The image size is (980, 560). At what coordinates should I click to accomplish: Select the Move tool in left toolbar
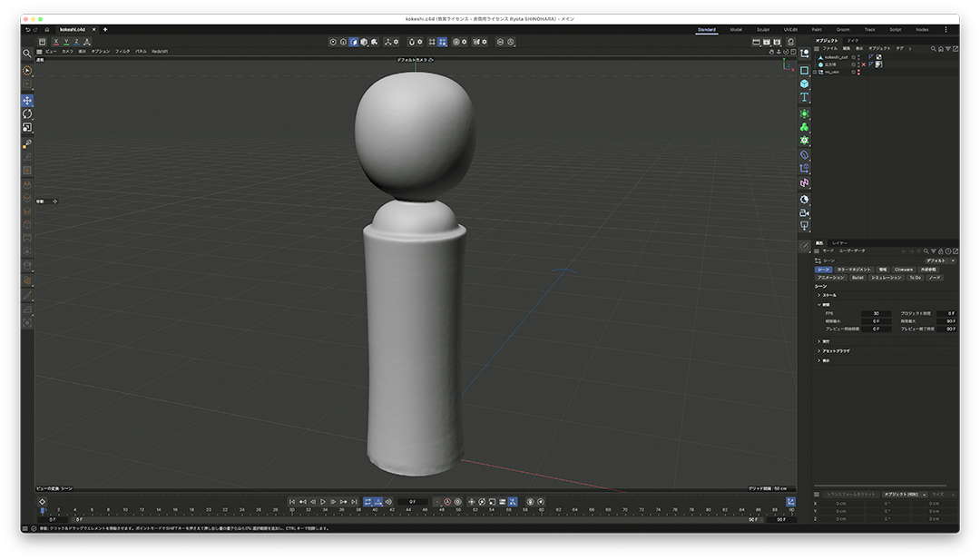point(27,101)
